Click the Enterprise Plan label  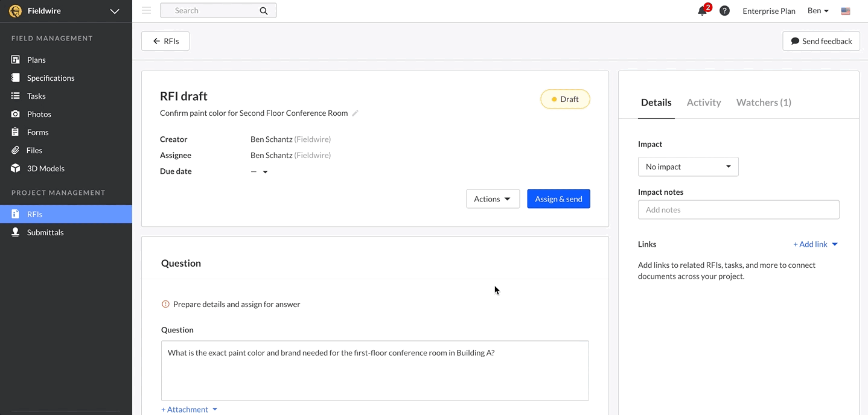tap(769, 11)
